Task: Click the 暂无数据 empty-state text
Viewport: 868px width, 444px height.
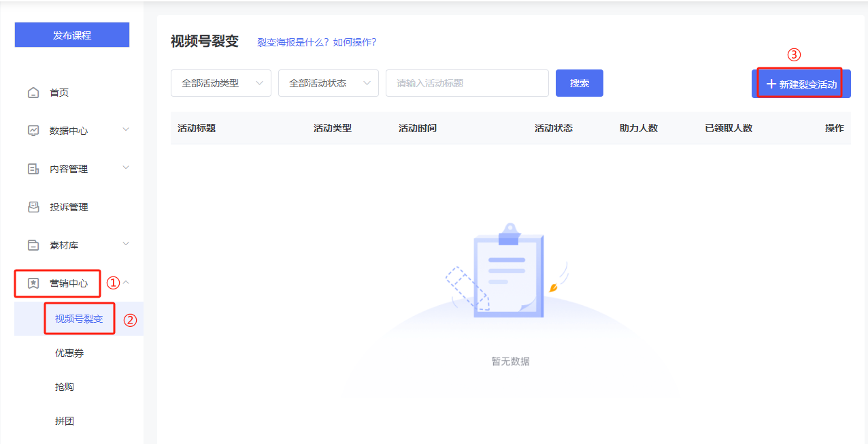Action: click(510, 362)
